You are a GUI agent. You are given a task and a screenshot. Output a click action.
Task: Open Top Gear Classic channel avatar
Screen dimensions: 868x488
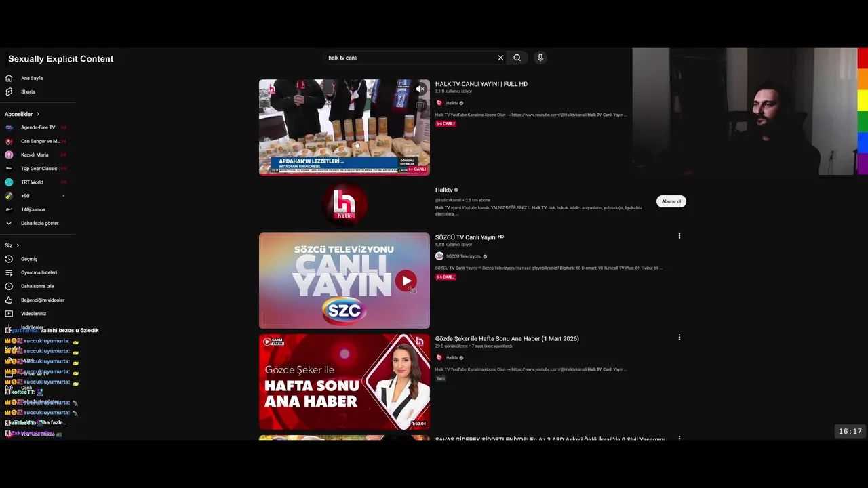tap(9, 168)
